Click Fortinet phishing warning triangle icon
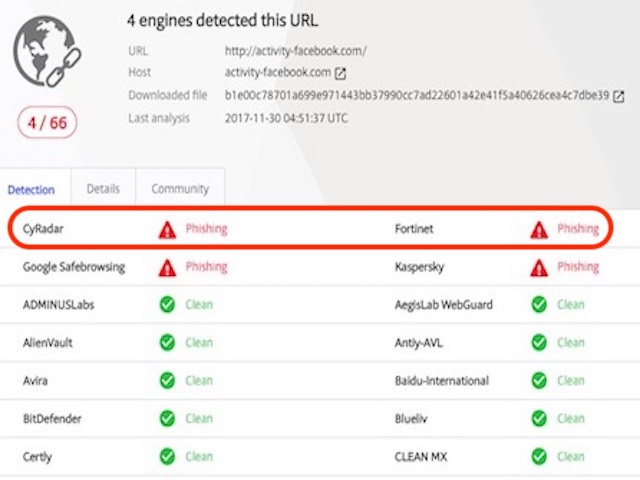 click(539, 230)
